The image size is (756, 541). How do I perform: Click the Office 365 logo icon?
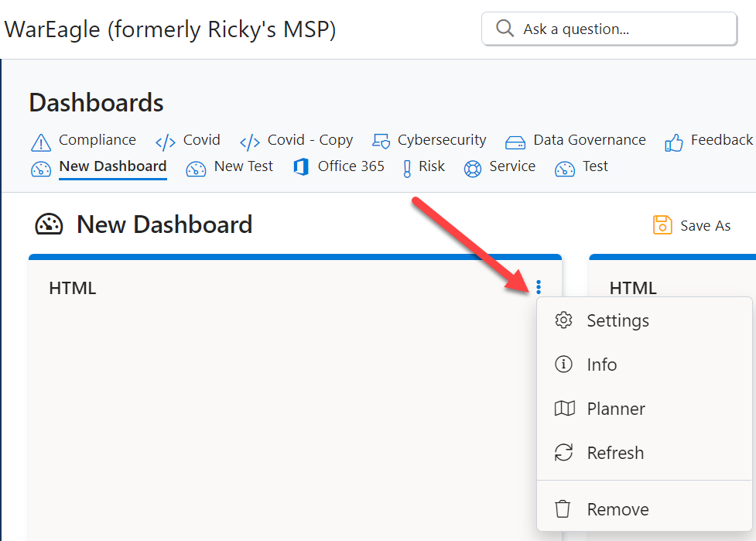301,167
